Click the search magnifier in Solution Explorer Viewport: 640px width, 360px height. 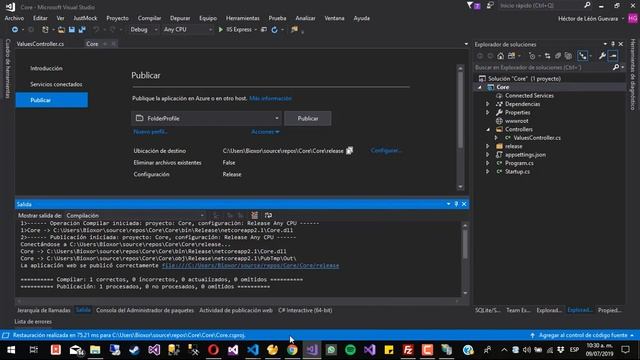616,67
